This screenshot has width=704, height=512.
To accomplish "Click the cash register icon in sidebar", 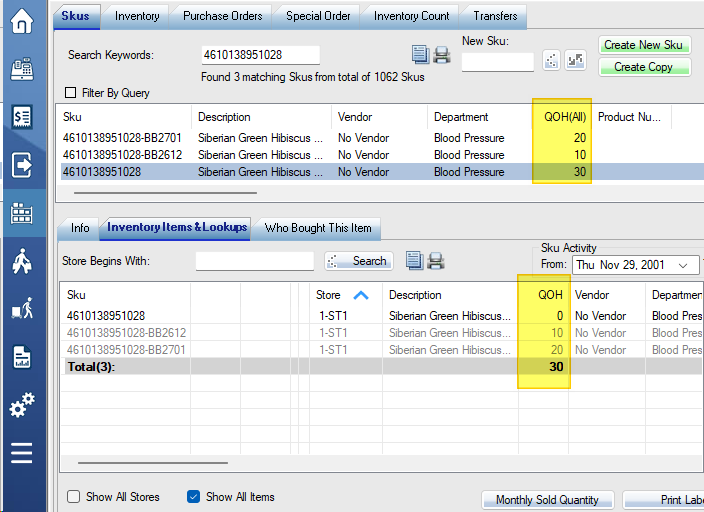I will click(x=22, y=69).
